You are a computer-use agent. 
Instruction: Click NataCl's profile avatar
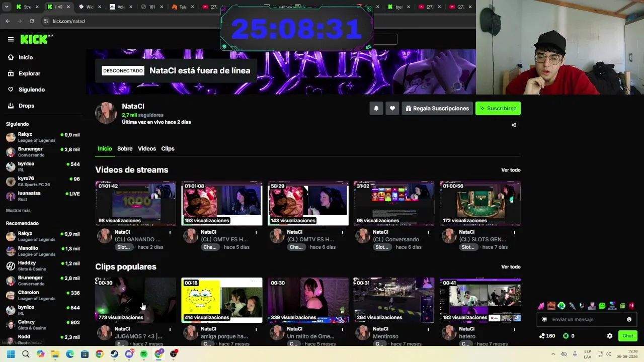point(106,113)
